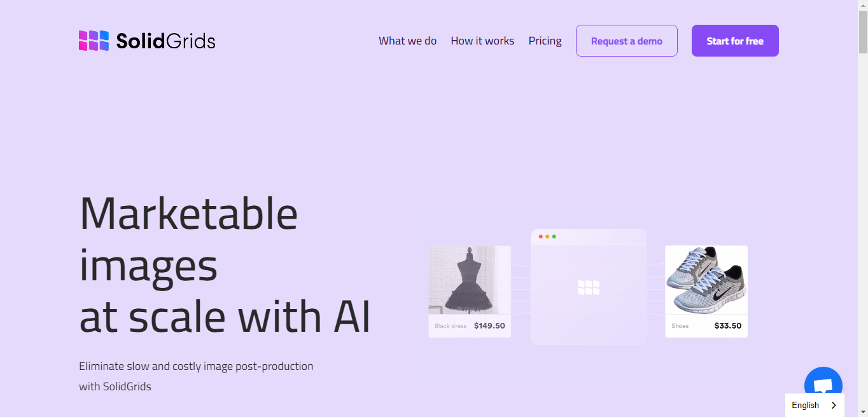Click the $149.50 price label

489,326
